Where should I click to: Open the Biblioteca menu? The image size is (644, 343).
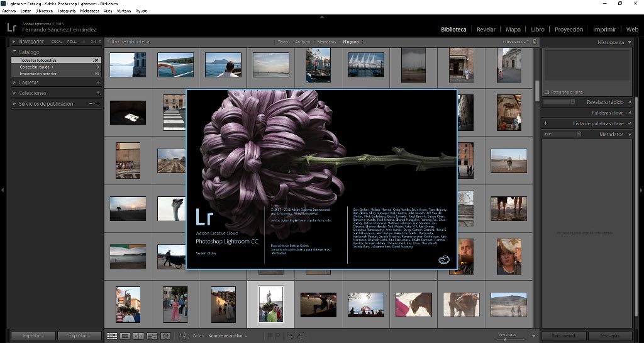tap(44, 11)
